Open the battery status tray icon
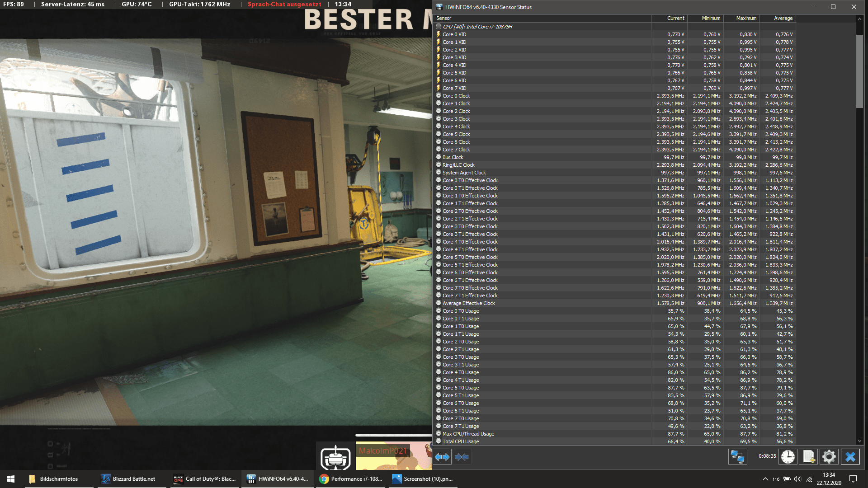 [x=787, y=479]
